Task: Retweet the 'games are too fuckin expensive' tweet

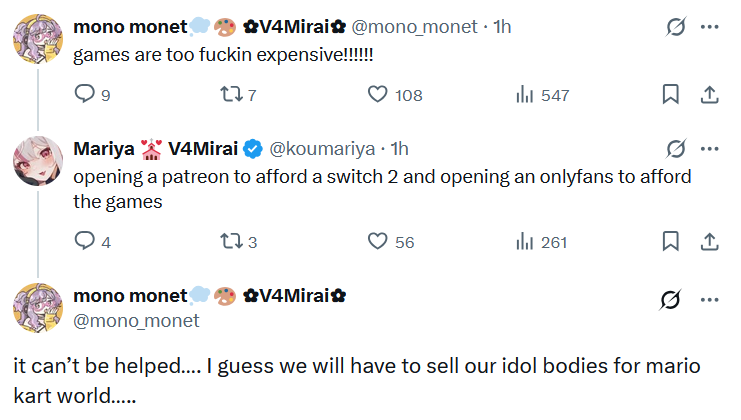Action: (231, 94)
